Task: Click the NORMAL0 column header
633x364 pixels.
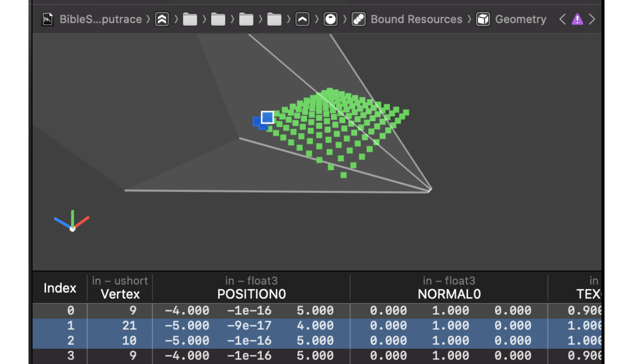Action: (449, 294)
